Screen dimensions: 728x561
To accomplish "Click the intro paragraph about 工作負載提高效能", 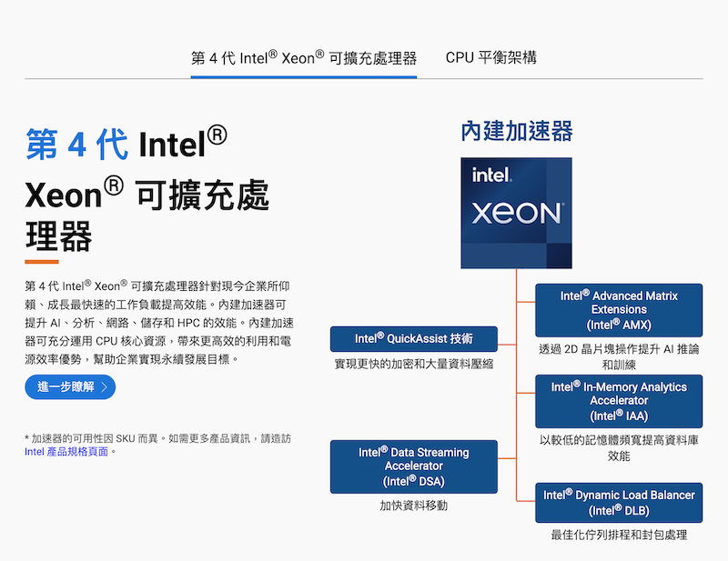I will [x=158, y=322].
